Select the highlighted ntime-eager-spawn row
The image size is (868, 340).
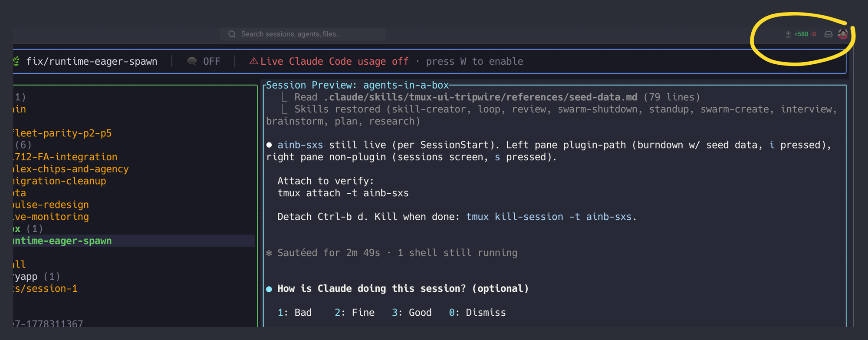pos(134,241)
